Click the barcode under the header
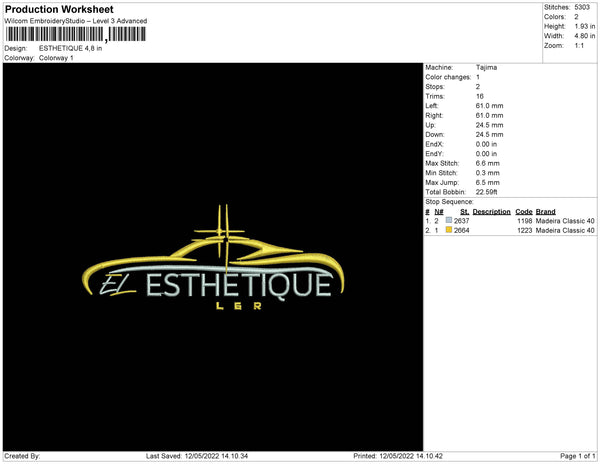The image size is (600, 464). (x=76, y=34)
